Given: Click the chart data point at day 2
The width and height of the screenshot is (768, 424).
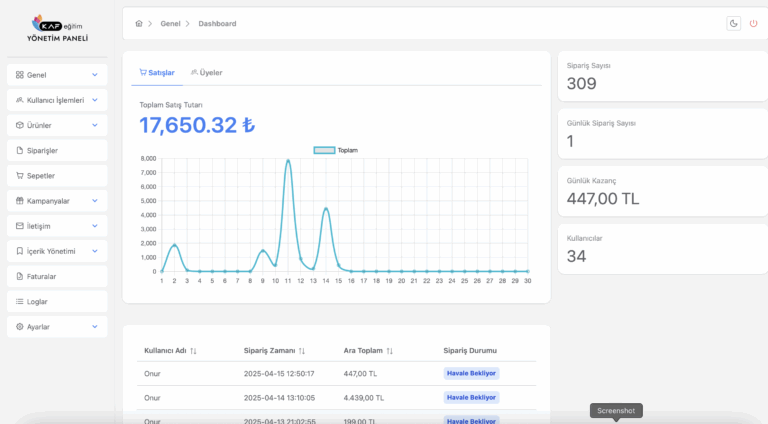Looking at the screenshot, I should click(174, 245).
